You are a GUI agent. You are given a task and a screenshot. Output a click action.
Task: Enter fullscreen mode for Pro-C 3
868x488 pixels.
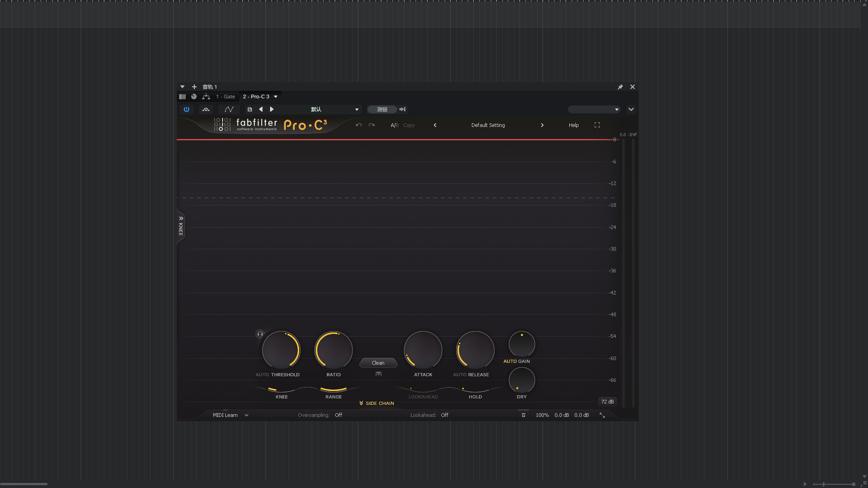(597, 125)
